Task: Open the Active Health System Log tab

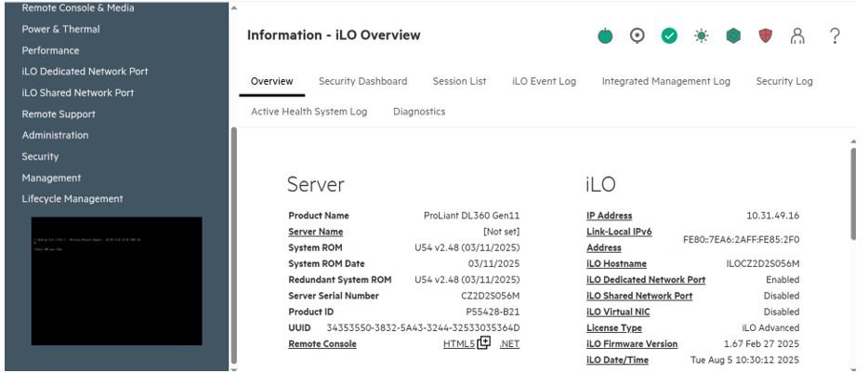Action: tap(309, 112)
